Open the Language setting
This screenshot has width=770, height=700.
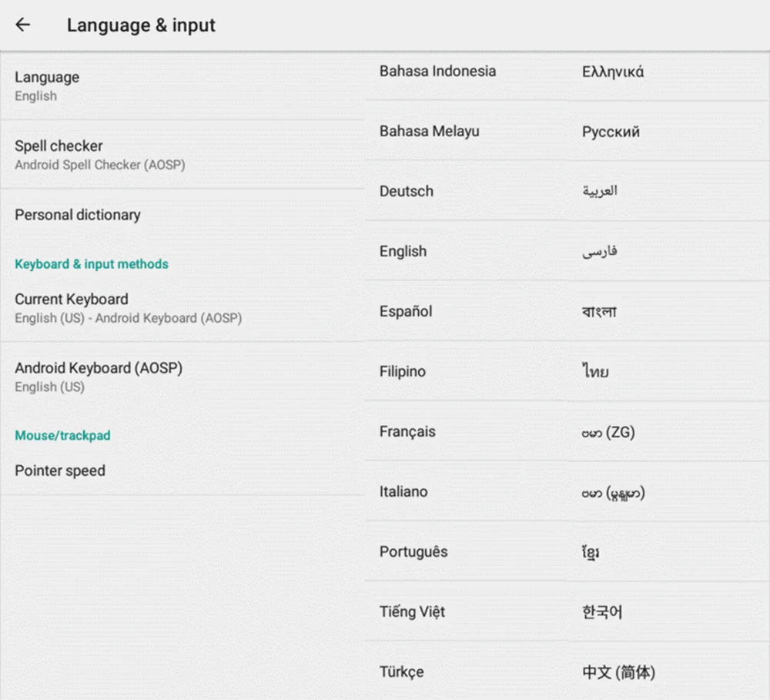[47, 85]
